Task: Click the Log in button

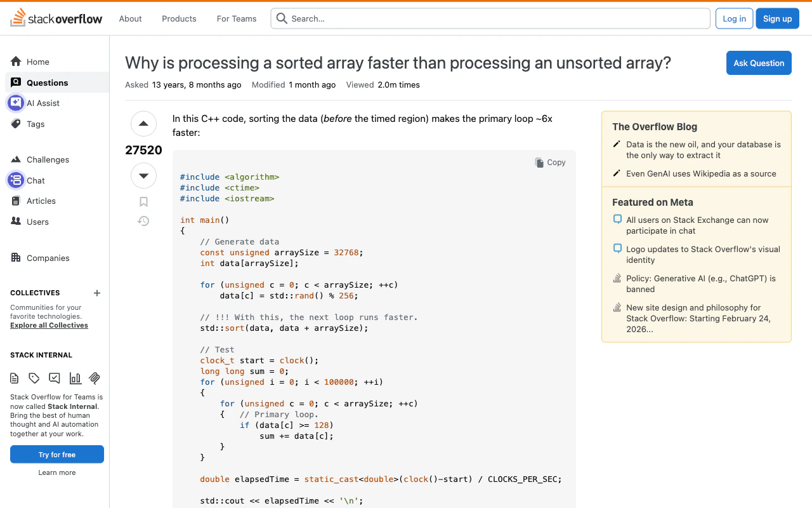Action: (x=734, y=18)
